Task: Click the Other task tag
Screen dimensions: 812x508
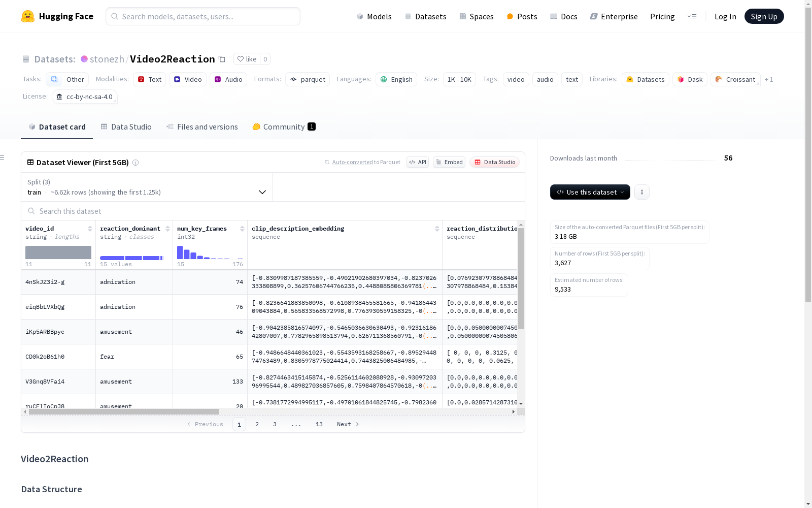Action: [x=67, y=79]
